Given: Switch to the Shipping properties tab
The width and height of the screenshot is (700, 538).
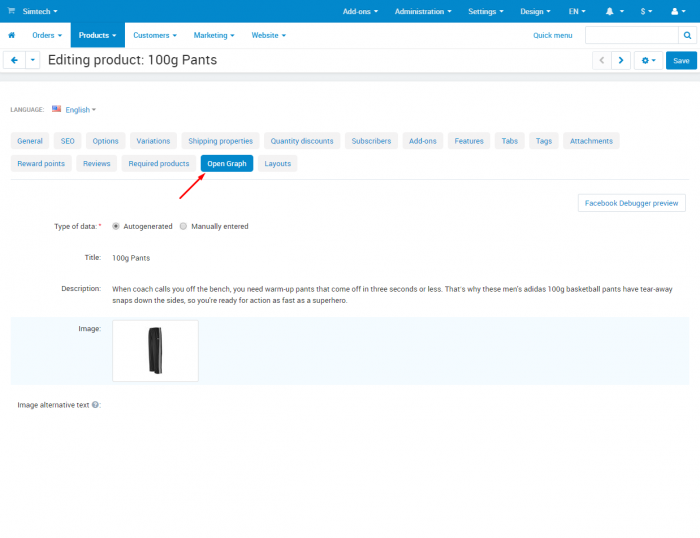Looking at the screenshot, I should [221, 141].
